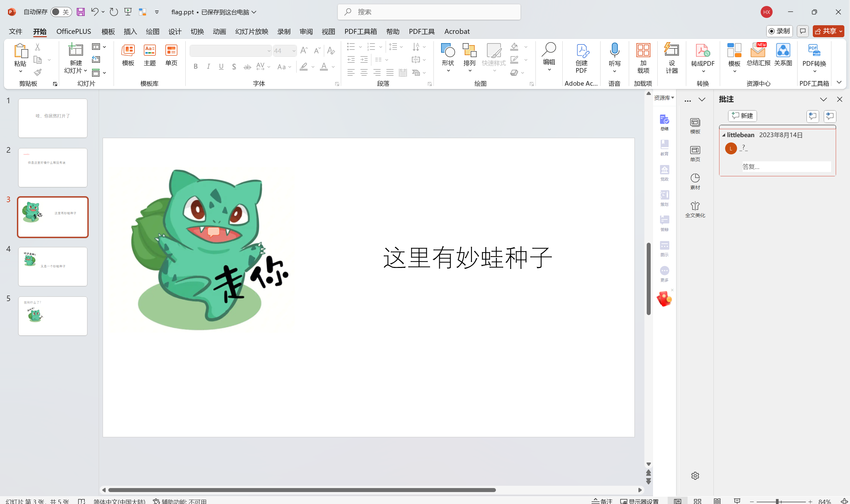Open the 编辑 search tool
This screenshot has width=850, height=504.
(x=549, y=56)
